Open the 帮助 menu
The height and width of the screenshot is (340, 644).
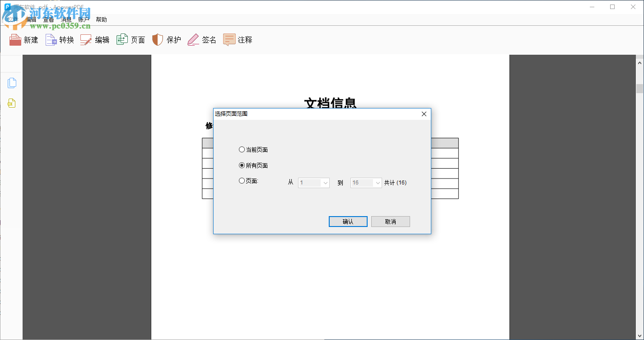click(101, 19)
